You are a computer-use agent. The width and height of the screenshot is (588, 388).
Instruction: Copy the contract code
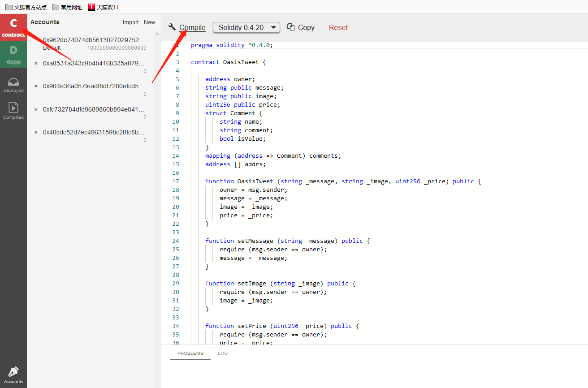pyautogui.click(x=301, y=27)
